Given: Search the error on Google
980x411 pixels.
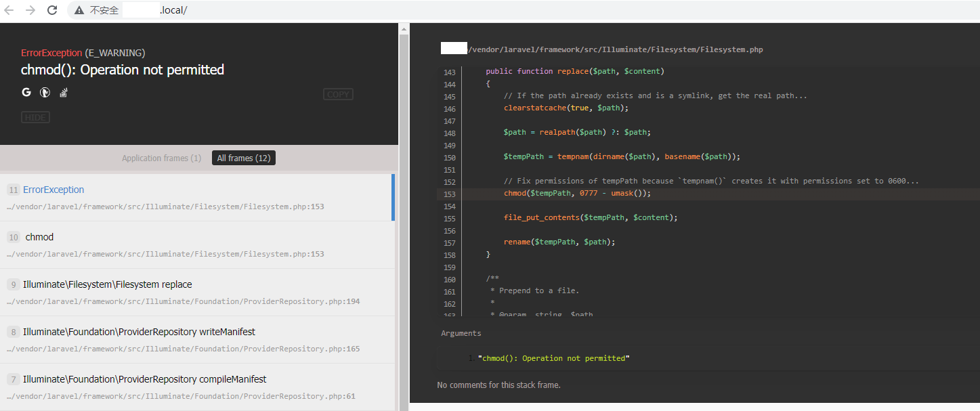Looking at the screenshot, I should (26, 92).
